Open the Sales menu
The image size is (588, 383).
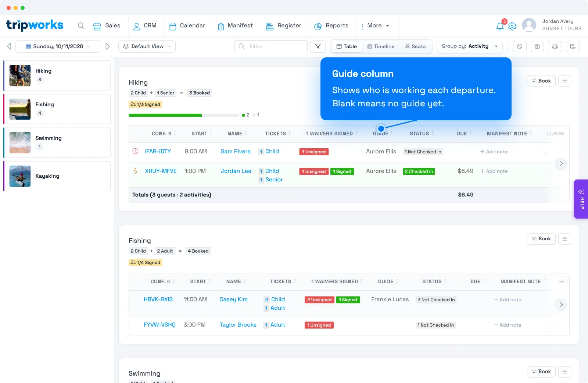107,26
